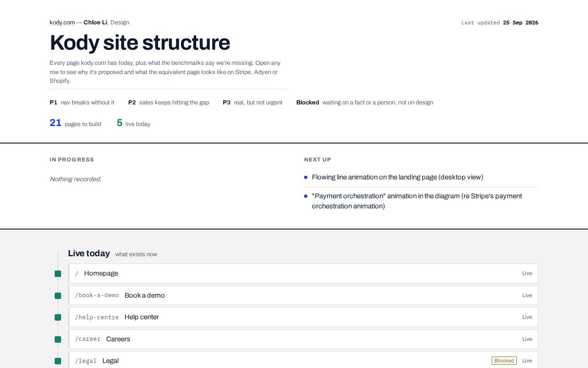The image size is (588, 368).
Task: Click the P1 "nav breaks without it" legend
Action: [82, 103]
